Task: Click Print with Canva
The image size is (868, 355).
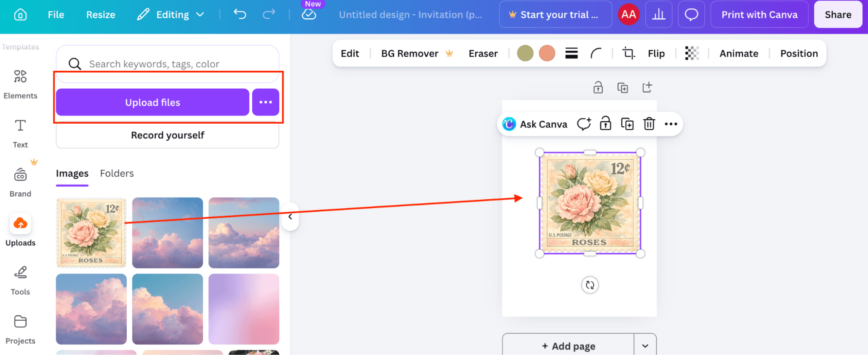Action: coord(759,15)
